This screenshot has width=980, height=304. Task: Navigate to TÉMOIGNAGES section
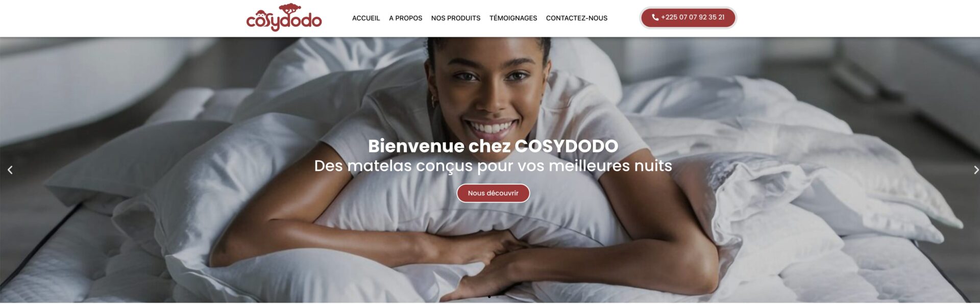[x=513, y=18]
